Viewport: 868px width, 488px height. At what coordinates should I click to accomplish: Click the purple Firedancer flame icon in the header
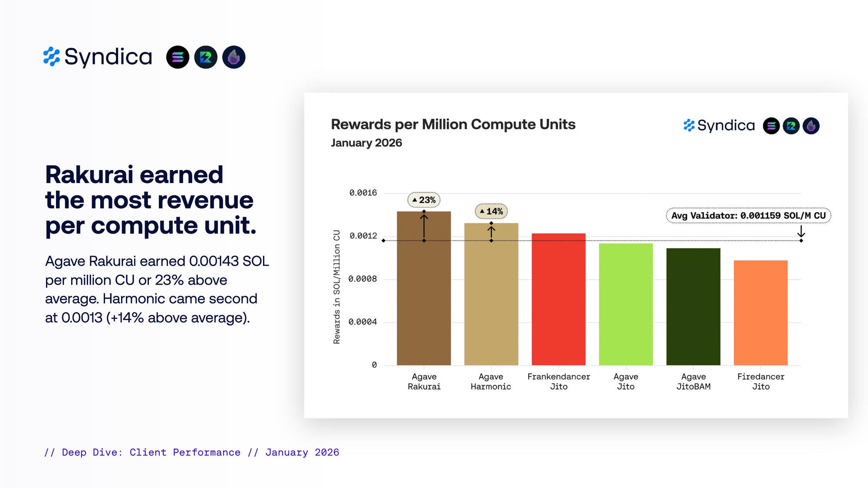234,57
